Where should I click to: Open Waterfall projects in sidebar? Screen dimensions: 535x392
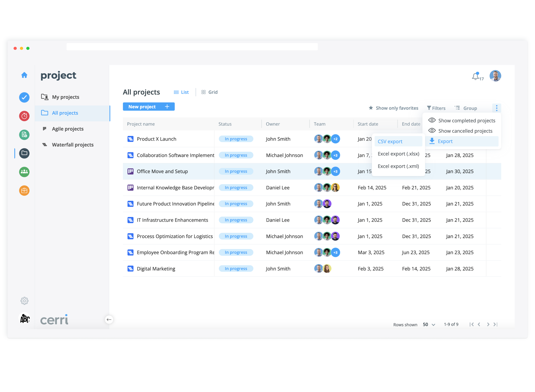(73, 145)
